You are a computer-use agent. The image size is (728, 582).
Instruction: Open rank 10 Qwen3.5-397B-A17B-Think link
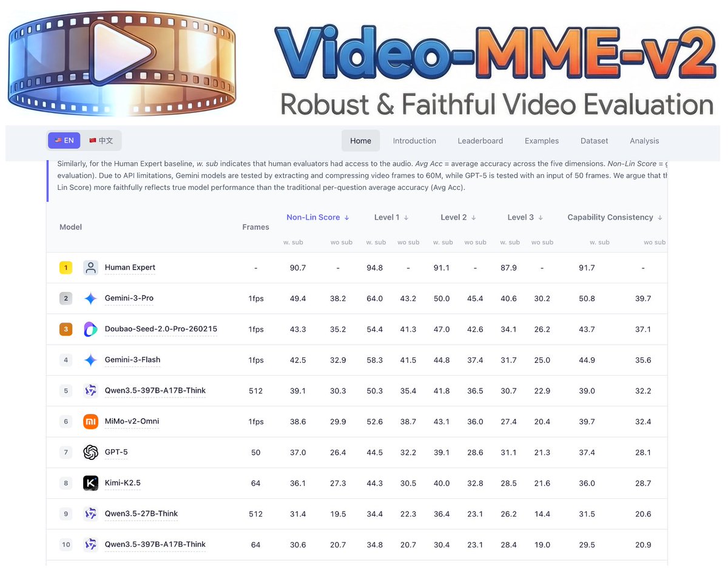(155, 544)
